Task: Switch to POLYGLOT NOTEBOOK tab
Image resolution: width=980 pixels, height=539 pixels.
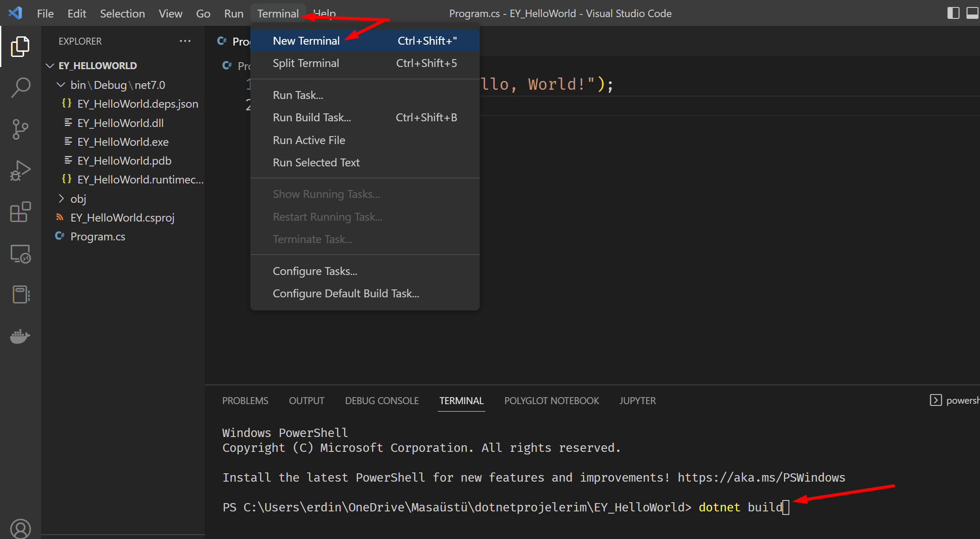Action: click(x=551, y=401)
